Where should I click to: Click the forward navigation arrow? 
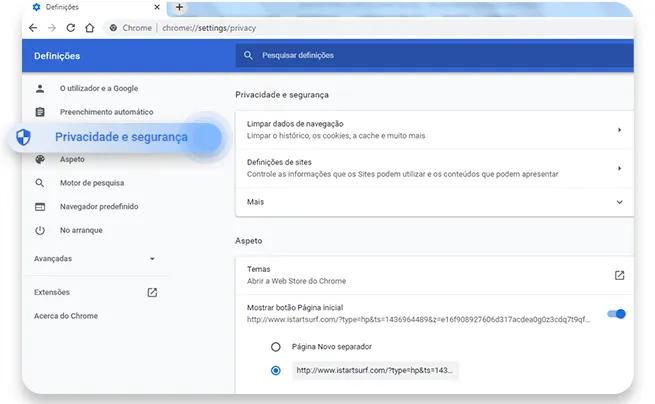tap(52, 28)
